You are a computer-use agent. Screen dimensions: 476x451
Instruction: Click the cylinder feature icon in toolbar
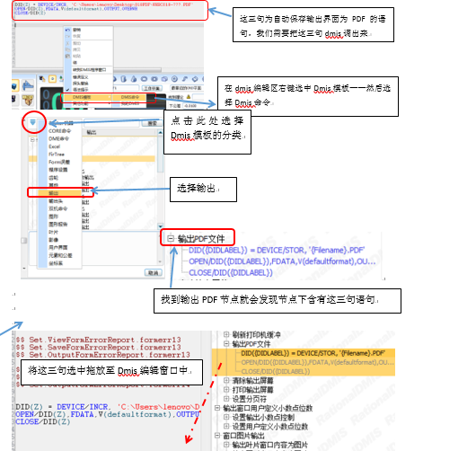tap(124, 79)
